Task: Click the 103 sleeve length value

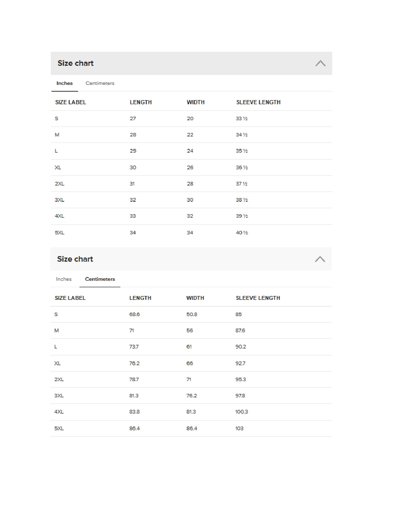Action: (x=239, y=429)
